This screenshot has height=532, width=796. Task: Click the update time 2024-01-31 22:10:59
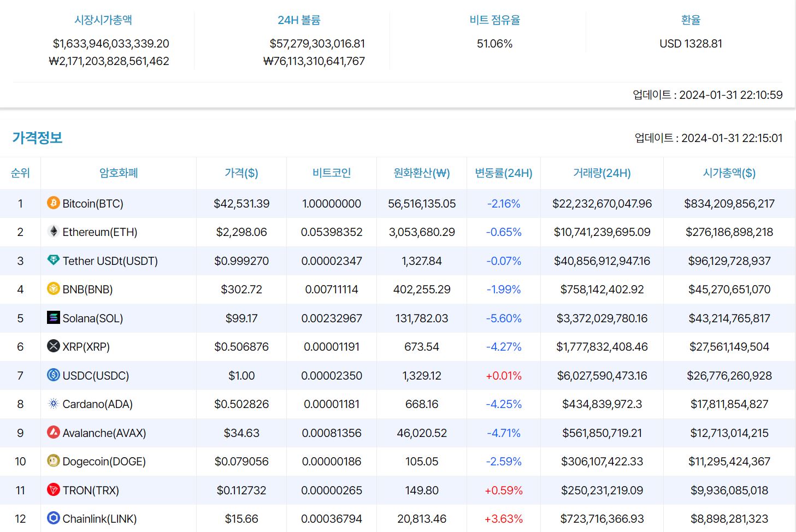pos(731,95)
